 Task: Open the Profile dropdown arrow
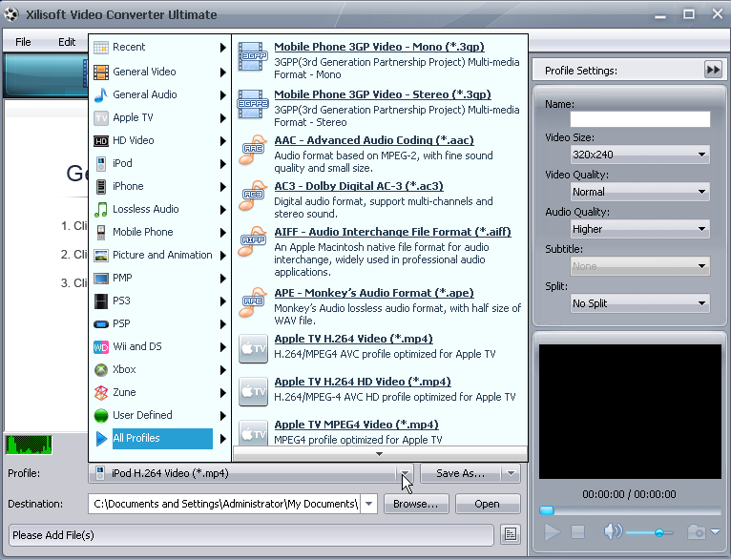406,473
